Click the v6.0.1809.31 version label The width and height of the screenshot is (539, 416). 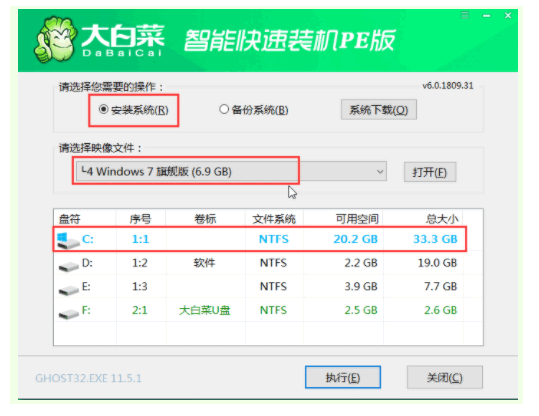pos(448,86)
